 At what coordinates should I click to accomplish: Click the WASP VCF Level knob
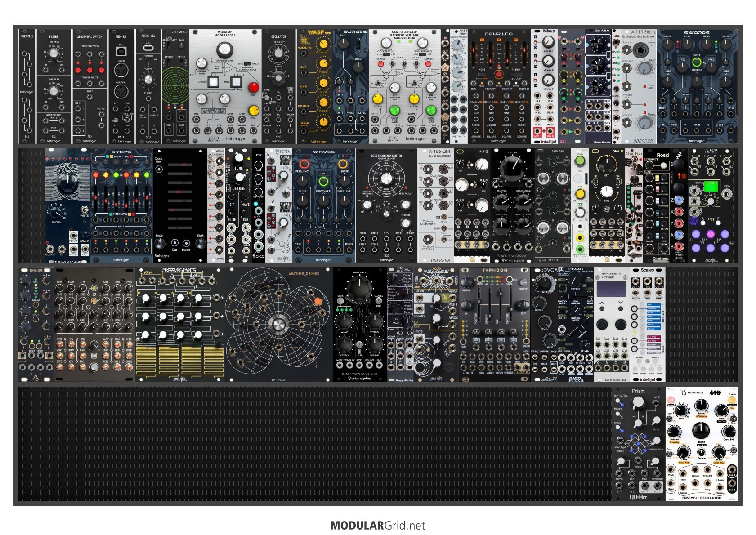click(322, 44)
